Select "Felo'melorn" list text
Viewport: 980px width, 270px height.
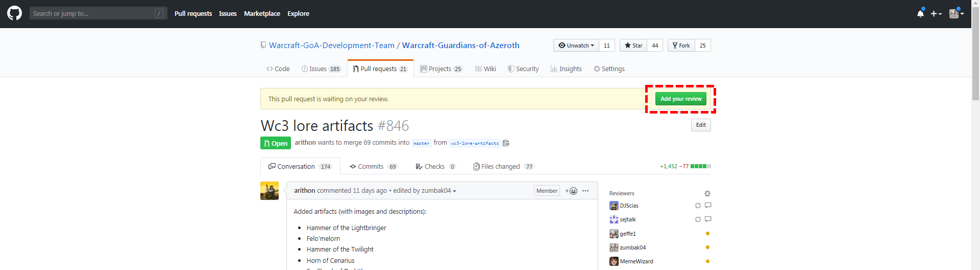[x=323, y=239]
